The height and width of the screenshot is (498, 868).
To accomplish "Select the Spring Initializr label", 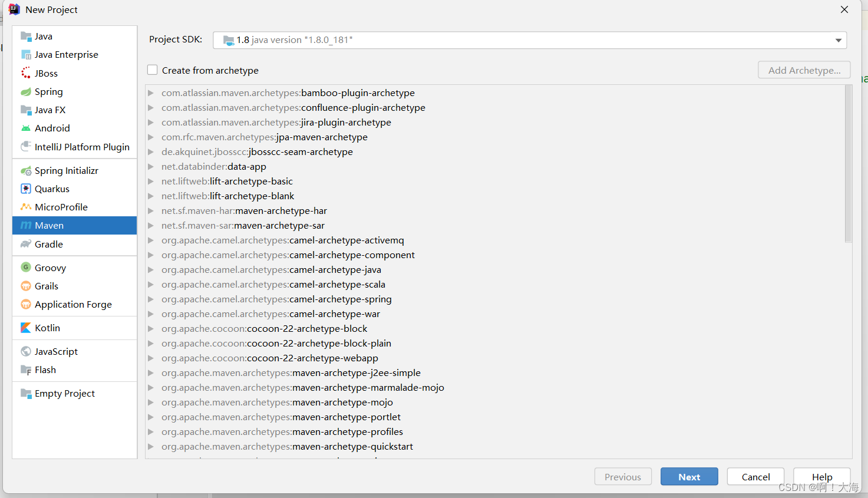I will (67, 171).
